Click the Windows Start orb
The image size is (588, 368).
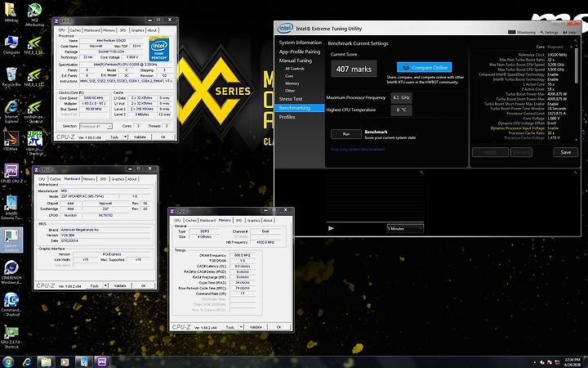click(7, 362)
